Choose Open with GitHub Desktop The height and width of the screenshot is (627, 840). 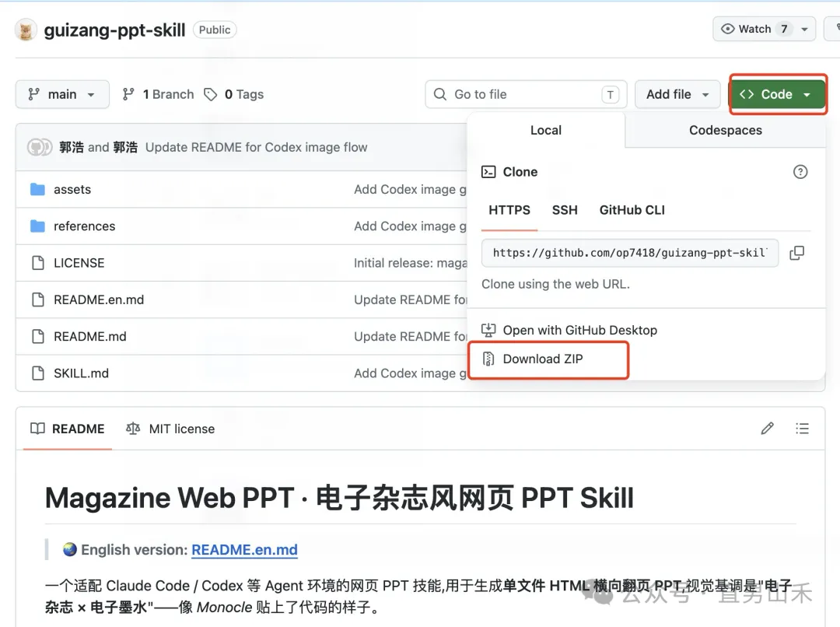click(569, 330)
